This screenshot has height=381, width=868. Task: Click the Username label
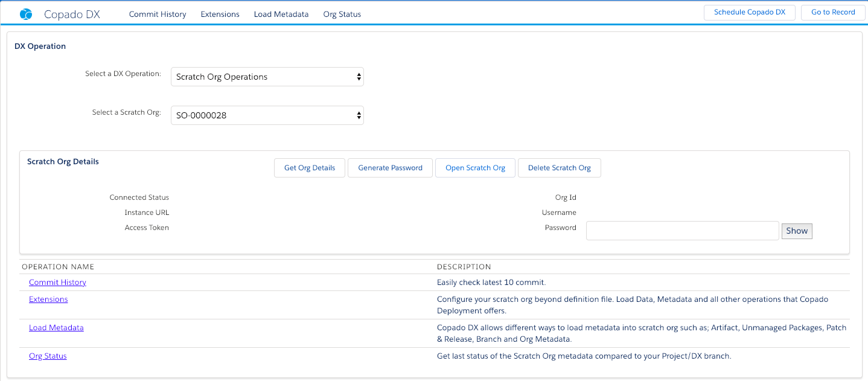click(x=559, y=213)
